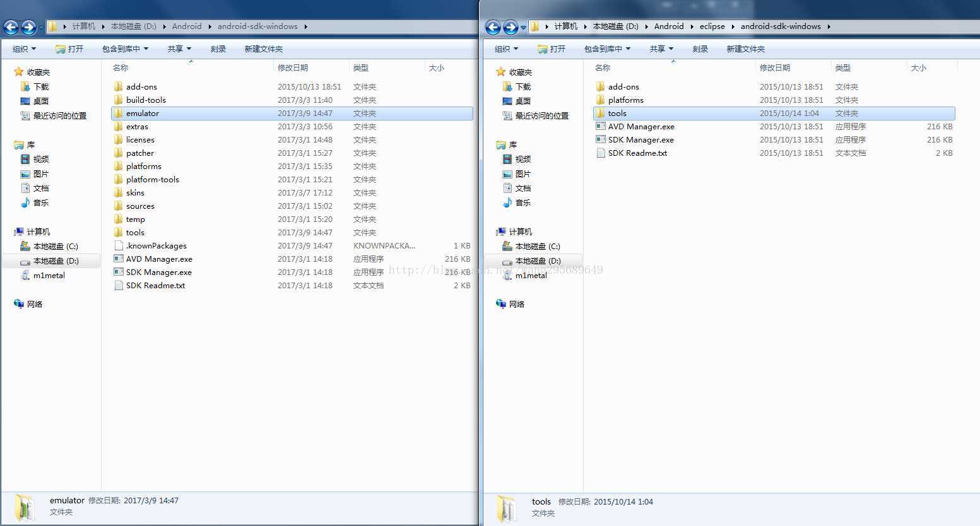Open 组织 dropdown in left window toolbar

coord(25,49)
